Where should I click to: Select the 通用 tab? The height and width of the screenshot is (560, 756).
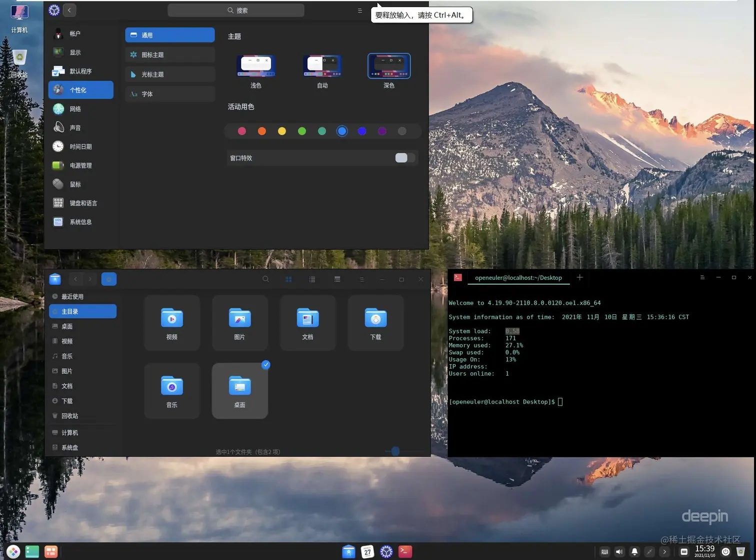[170, 35]
